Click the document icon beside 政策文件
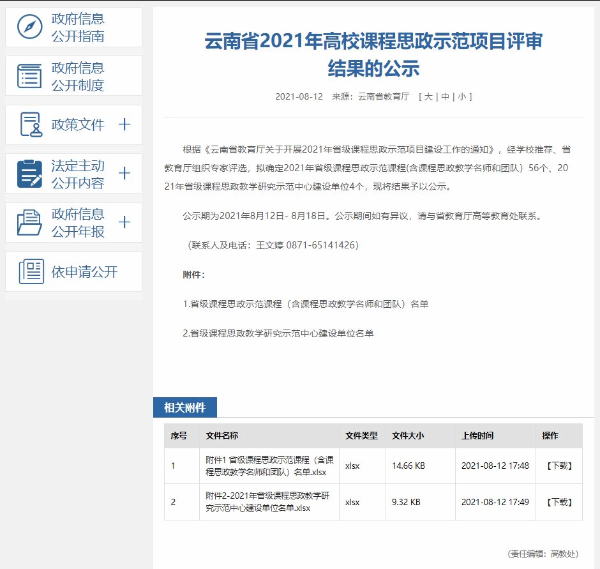600x569 pixels. tap(30, 125)
